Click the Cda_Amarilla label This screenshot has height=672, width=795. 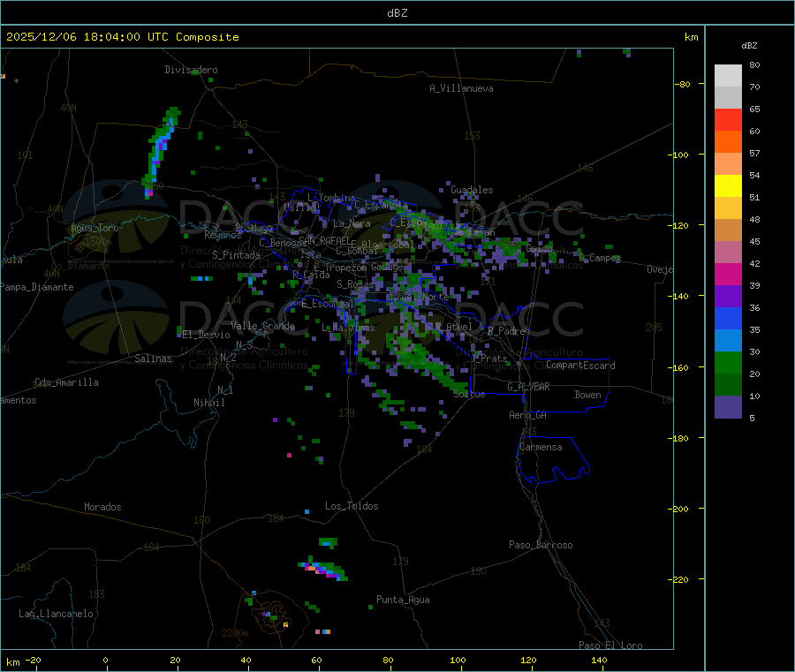pos(66,382)
